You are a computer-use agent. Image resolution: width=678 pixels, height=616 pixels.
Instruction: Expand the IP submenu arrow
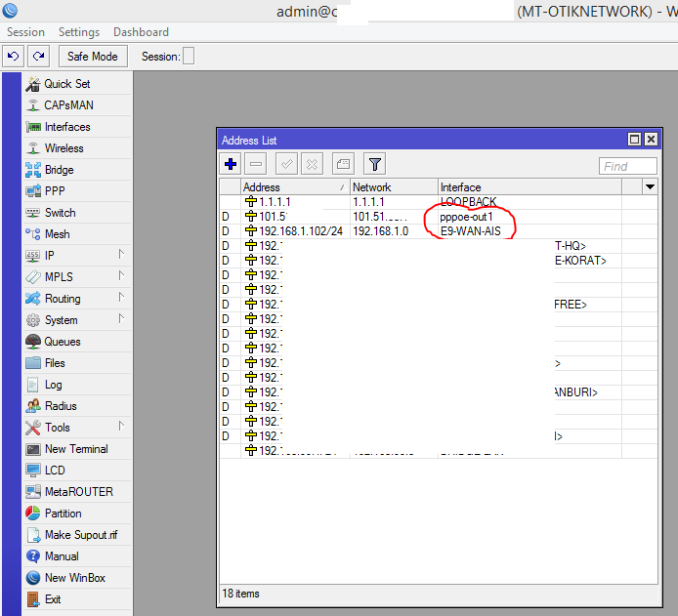point(121,254)
